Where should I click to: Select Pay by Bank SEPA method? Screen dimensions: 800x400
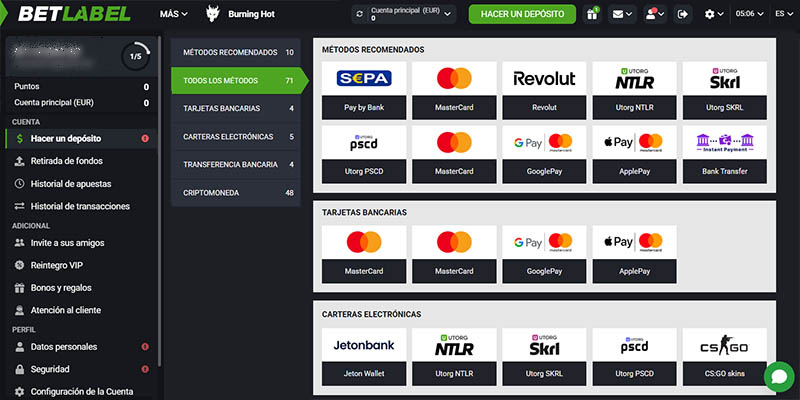tap(365, 89)
